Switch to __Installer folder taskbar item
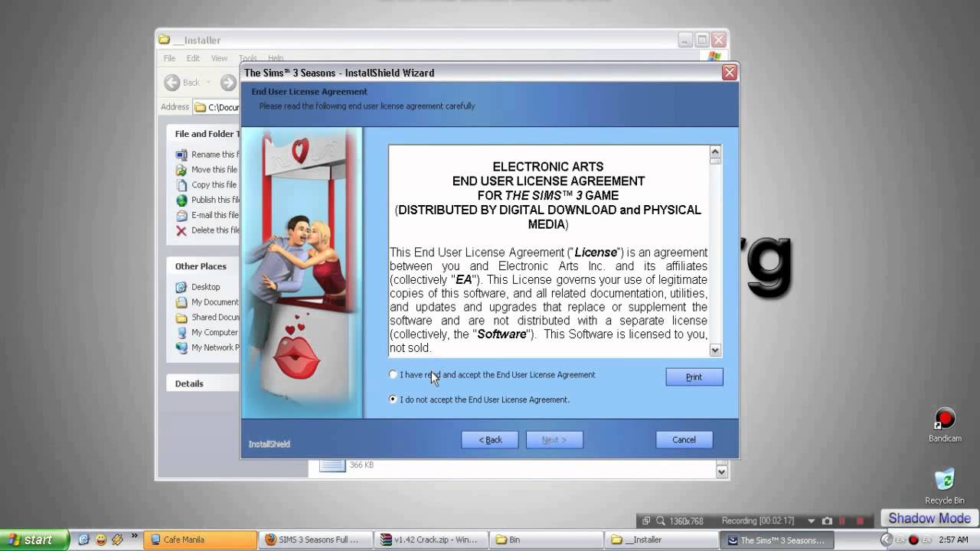 point(661,540)
